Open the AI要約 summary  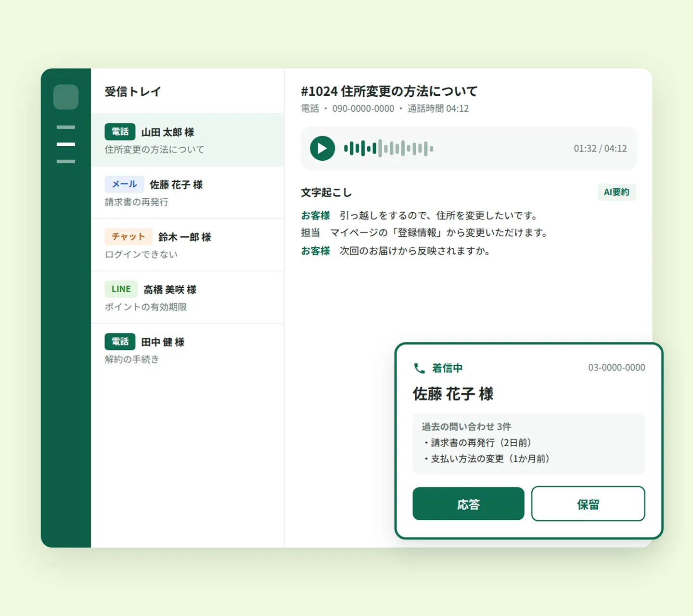[616, 192]
